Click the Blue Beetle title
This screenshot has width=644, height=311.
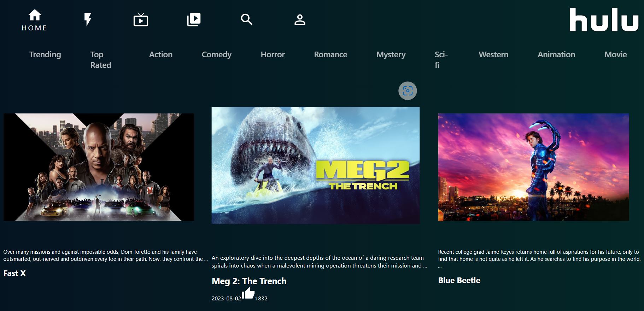point(459,280)
